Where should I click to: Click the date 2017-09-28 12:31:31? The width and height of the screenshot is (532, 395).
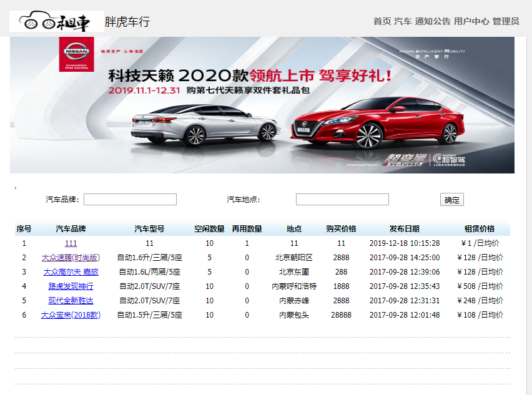tap(405, 301)
